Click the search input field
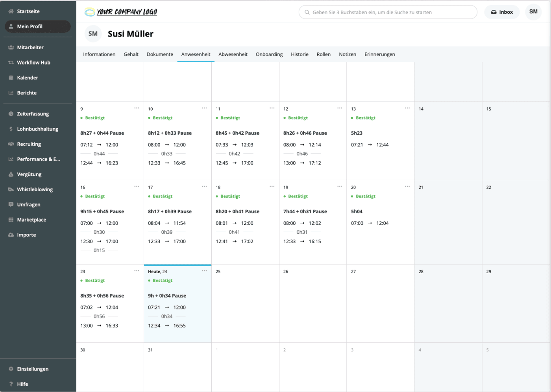551x392 pixels. click(388, 12)
